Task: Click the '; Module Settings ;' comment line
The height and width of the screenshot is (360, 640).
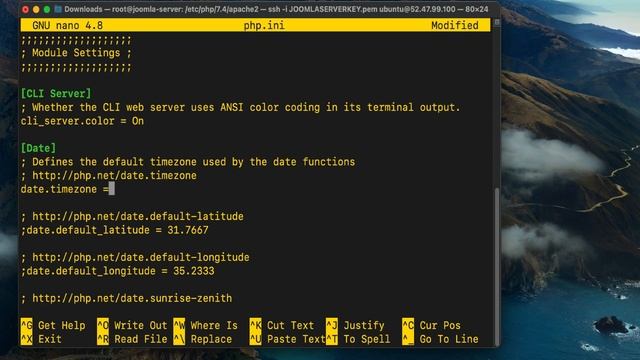Action: pyautogui.click(x=76, y=53)
